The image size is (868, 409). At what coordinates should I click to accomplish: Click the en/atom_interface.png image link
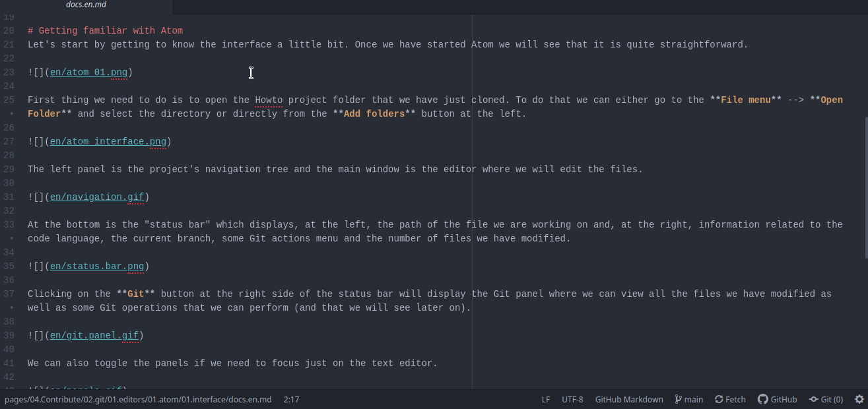[x=108, y=141]
